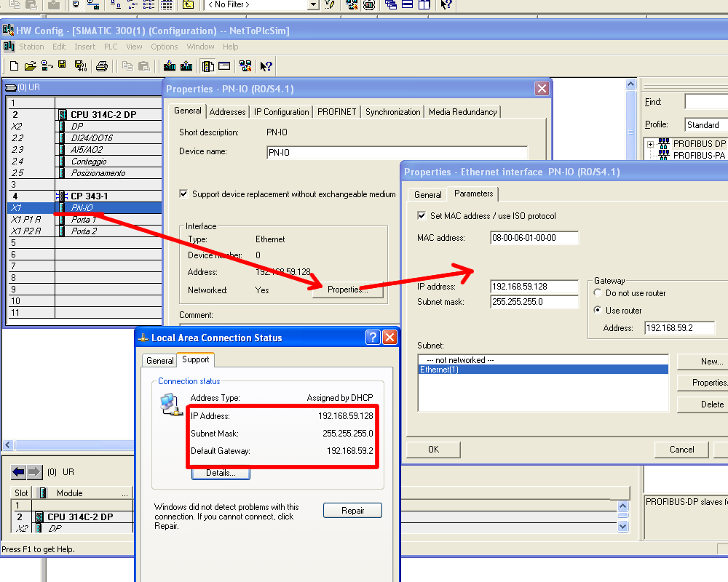Click the (0) UR rack header icon
The width and height of the screenshot is (728, 582).
11,87
